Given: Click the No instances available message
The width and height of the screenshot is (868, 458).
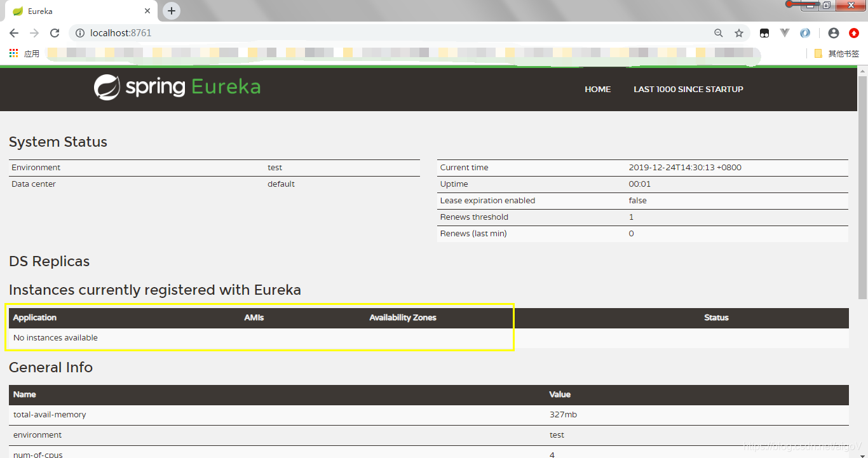Looking at the screenshot, I should coord(55,338).
